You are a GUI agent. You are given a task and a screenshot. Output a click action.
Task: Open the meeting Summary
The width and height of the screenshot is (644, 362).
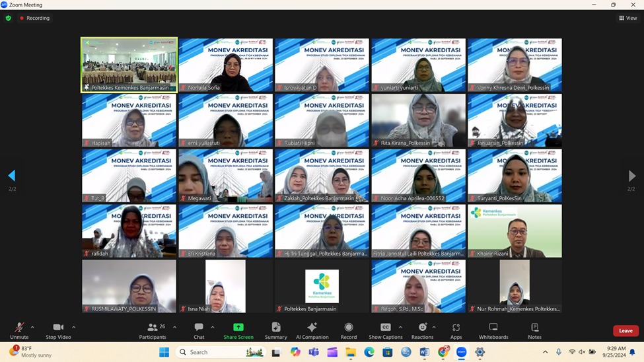click(275, 330)
